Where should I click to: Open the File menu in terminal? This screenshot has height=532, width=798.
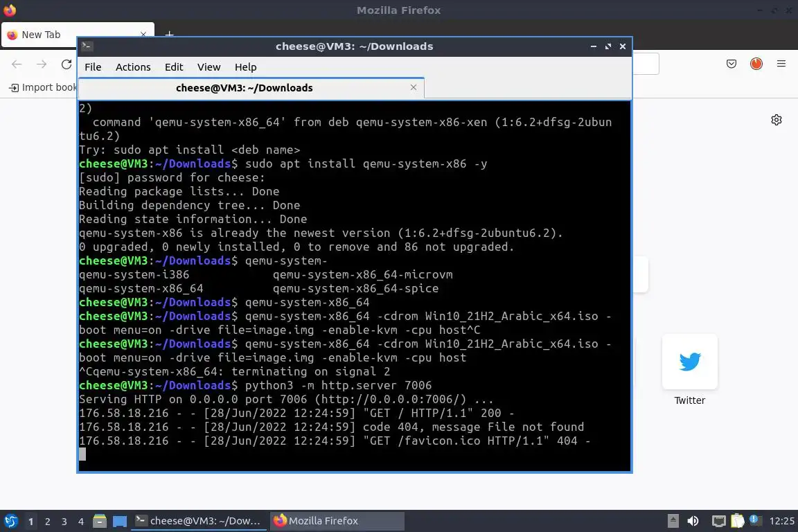93,67
